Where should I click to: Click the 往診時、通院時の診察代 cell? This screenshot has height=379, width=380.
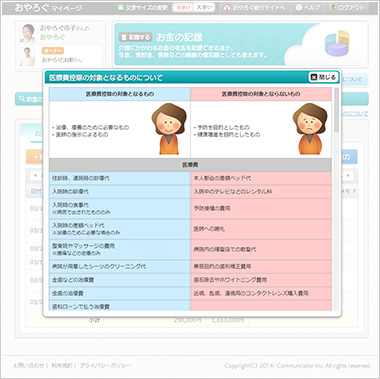(120, 178)
